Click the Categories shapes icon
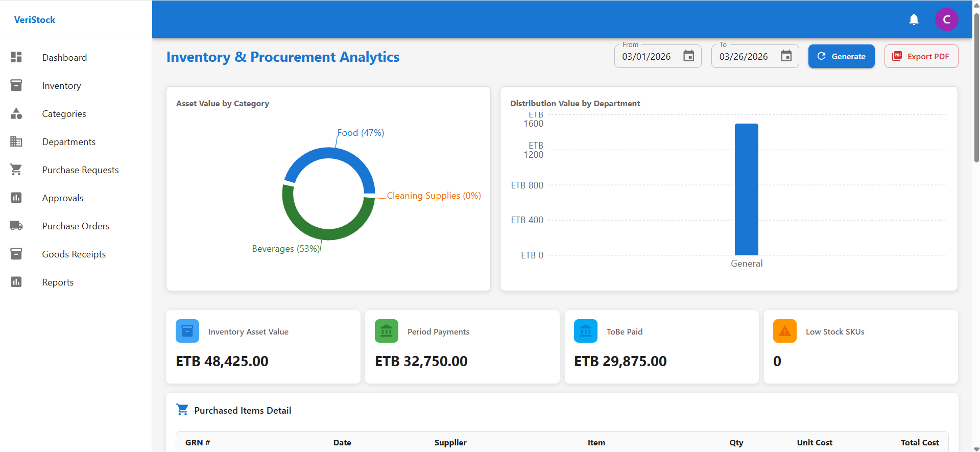The image size is (980, 452). 16,113
